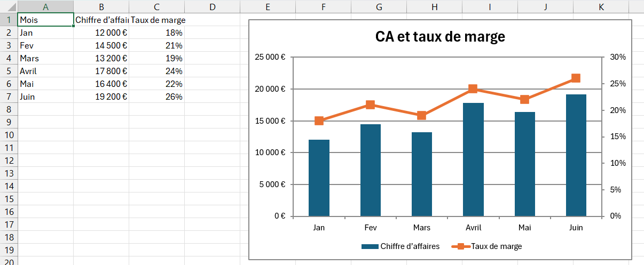644x265 pixels.
Task: Click the Fev bar in the chart
Action: [x=370, y=170]
